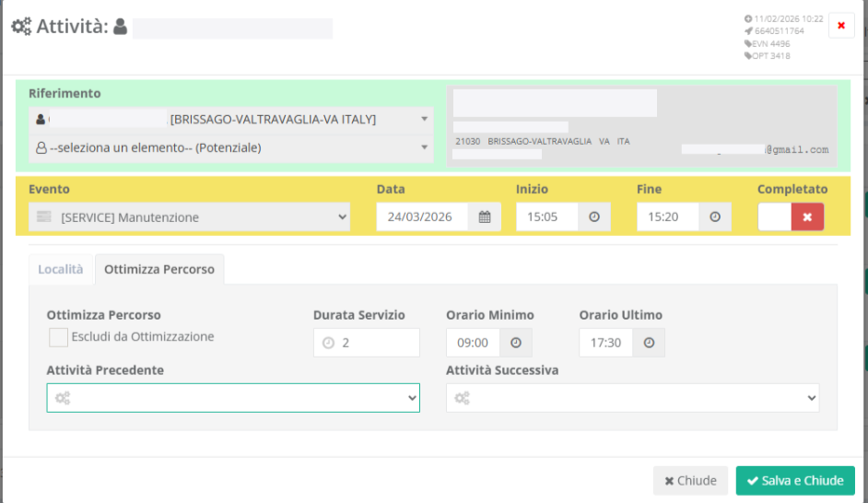Enable Escludi da Ottimizzazione checkbox
This screenshot has width=868, height=503.
(58, 337)
